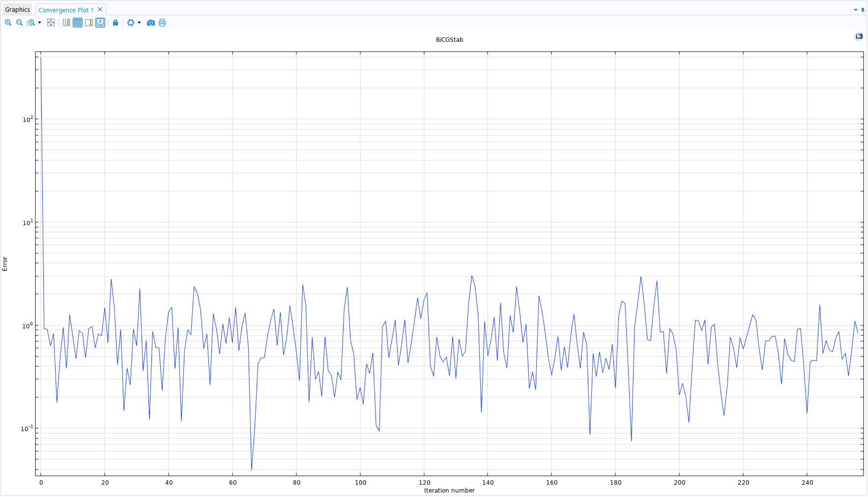Switch to the Graphics tab
This screenshot has width=868, height=497.
coord(17,10)
